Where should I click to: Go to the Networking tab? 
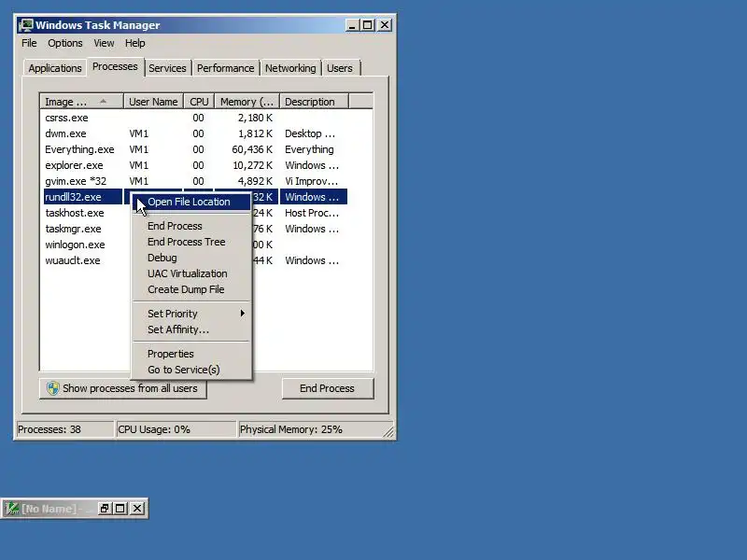point(290,68)
